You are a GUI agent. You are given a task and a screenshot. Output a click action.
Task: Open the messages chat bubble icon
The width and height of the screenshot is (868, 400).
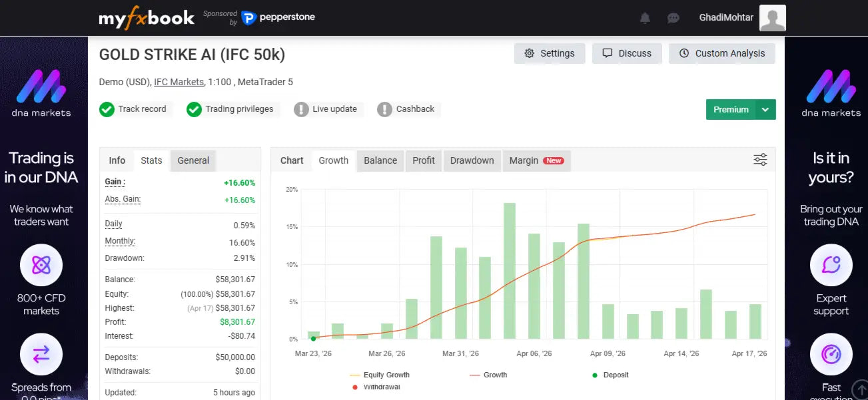673,18
